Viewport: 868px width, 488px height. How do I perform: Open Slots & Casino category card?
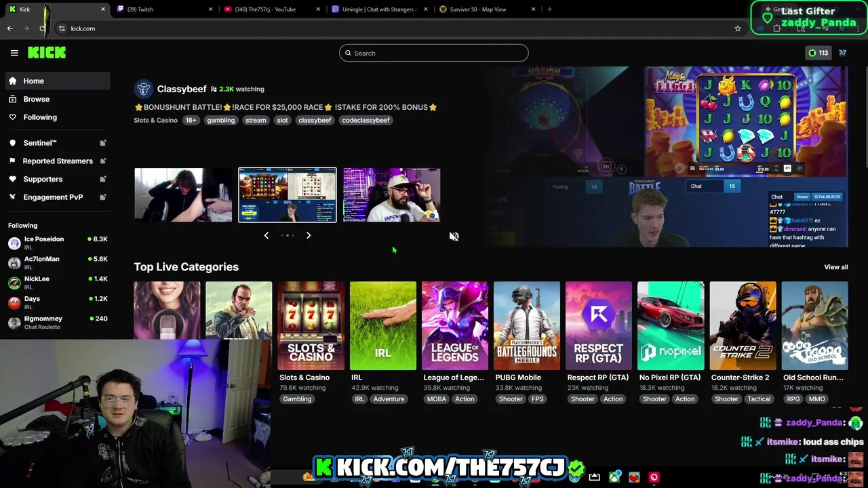[311, 326]
